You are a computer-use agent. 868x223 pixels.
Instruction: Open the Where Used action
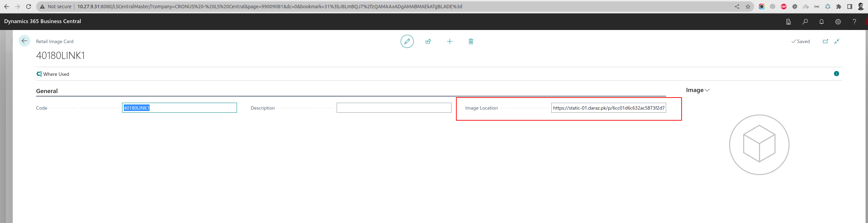pyautogui.click(x=53, y=74)
